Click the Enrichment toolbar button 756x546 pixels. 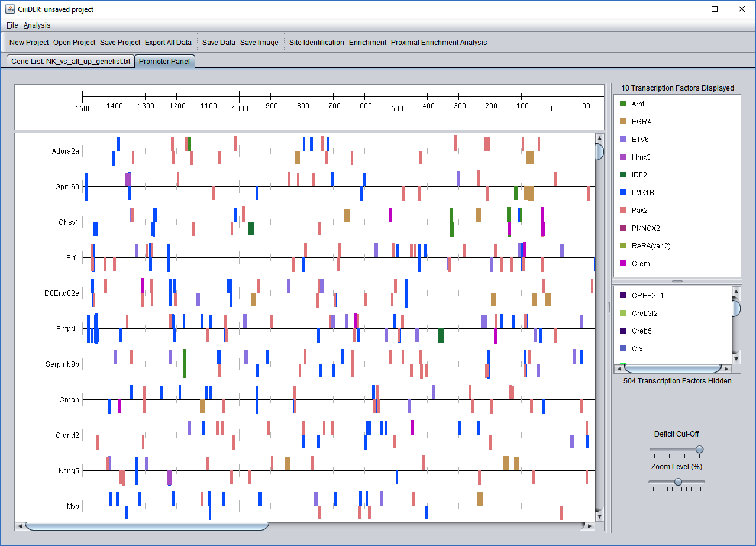pyautogui.click(x=367, y=43)
